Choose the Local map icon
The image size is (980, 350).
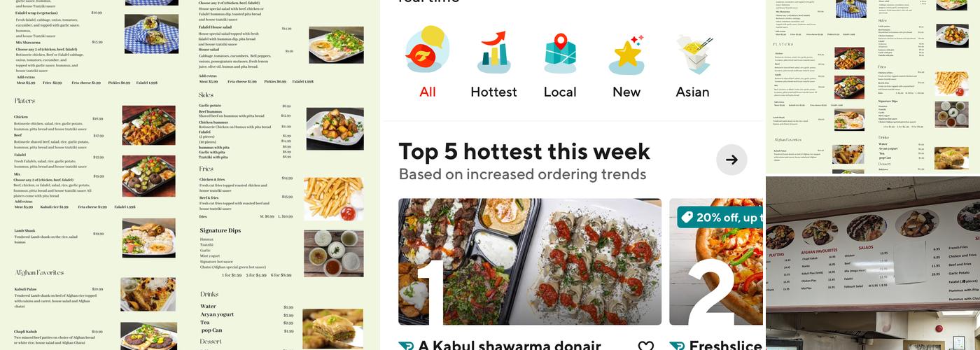[559, 53]
